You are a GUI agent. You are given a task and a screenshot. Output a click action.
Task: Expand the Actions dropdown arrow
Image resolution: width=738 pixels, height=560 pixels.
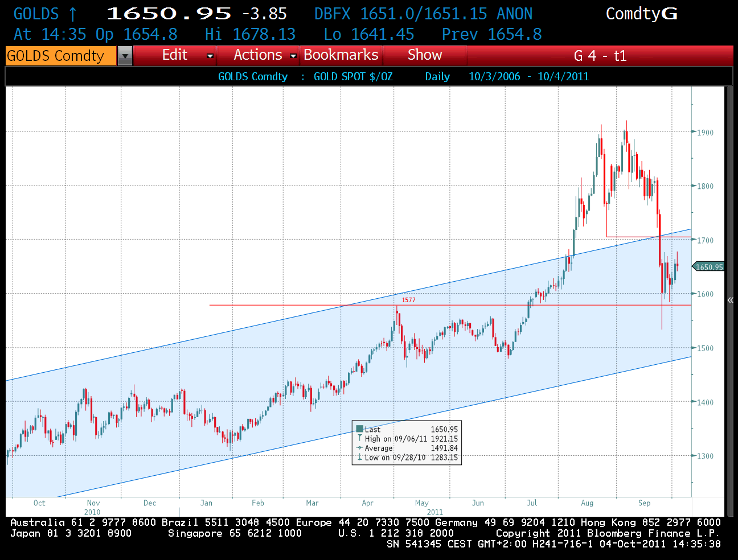pos(293,56)
